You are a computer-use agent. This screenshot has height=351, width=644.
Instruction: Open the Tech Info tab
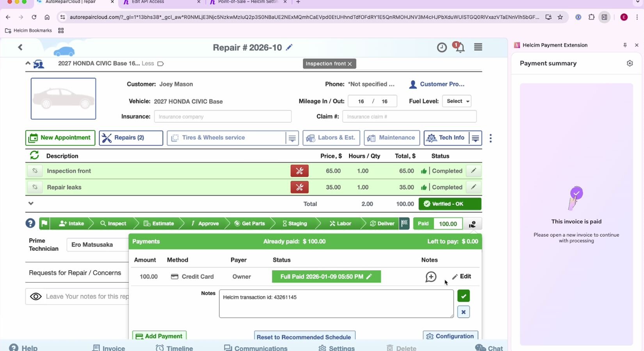[447, 138]
